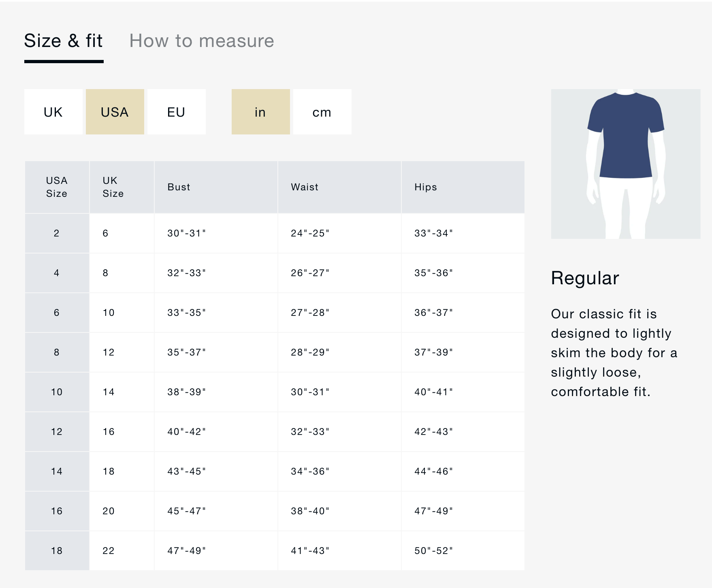Click the 38"-39" bust measurement cell
Screen dimensions: 712x588
point(187,392)
